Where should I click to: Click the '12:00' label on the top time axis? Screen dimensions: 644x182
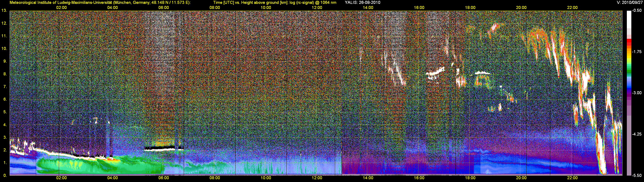tap(317, 7)
